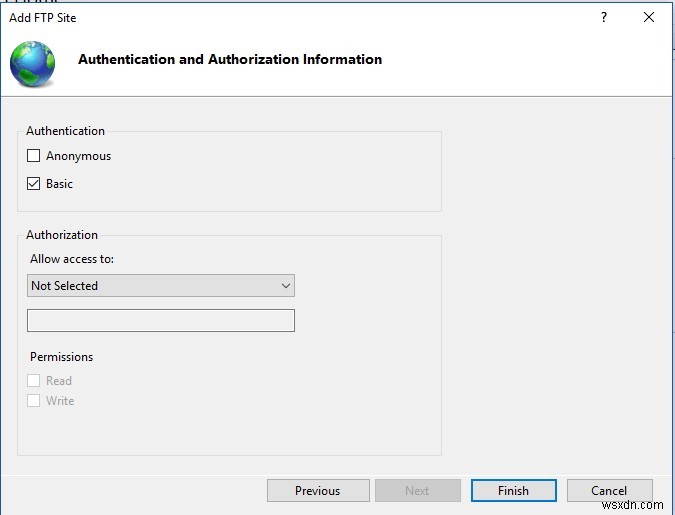
Task: Click the 'Authentication and Authorization Information' heading
Action: pos(230,59)
